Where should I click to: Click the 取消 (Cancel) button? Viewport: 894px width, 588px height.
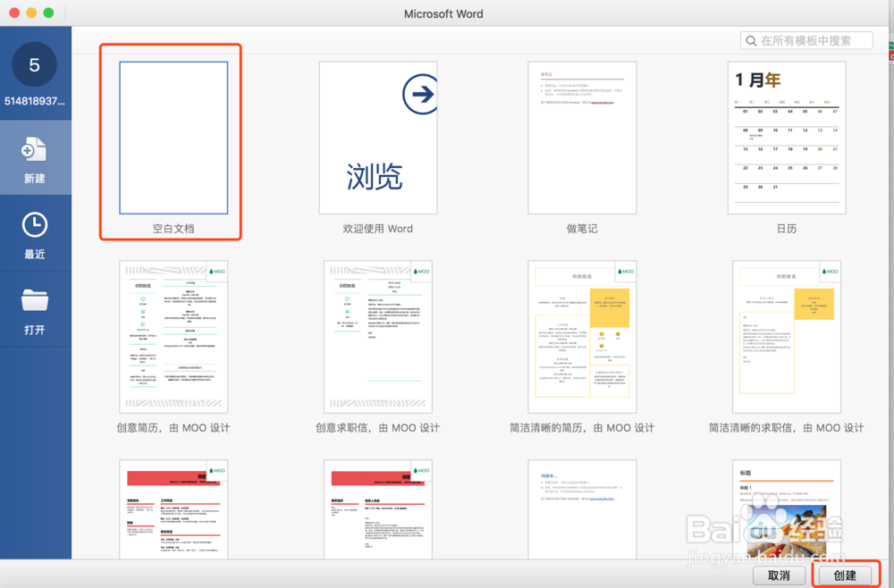coord(779,575)
